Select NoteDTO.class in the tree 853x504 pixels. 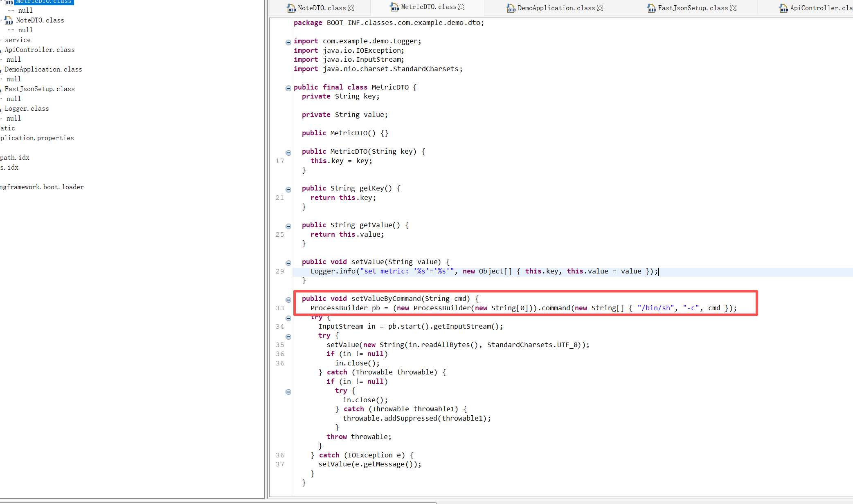[40, 20]
